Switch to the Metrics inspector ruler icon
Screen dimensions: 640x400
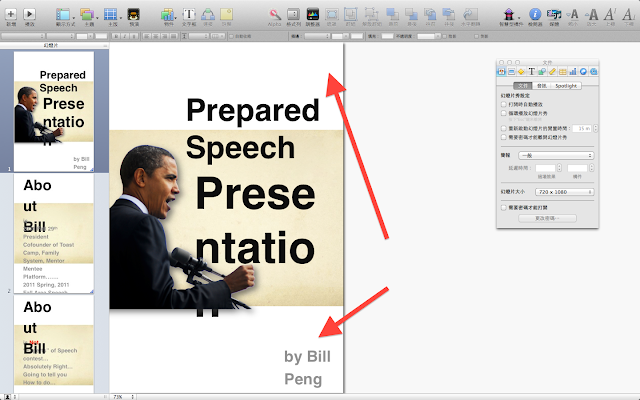(552, 72)
